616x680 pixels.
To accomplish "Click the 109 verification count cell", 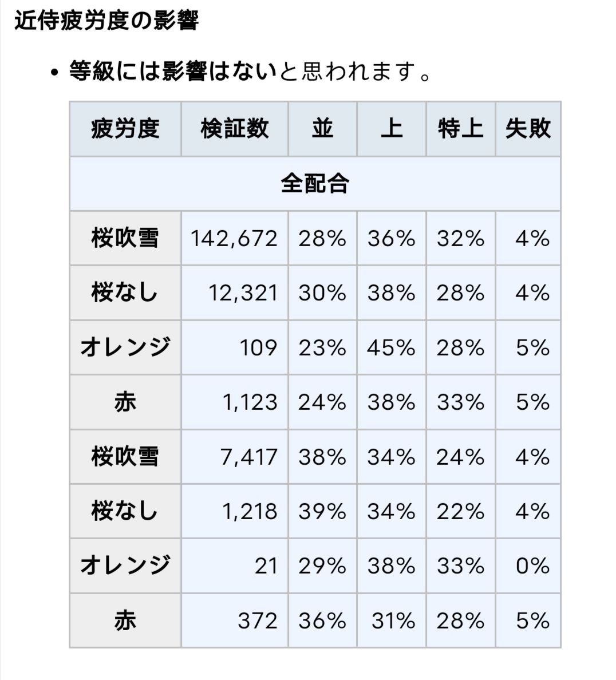I will click(x=258, y=348).
